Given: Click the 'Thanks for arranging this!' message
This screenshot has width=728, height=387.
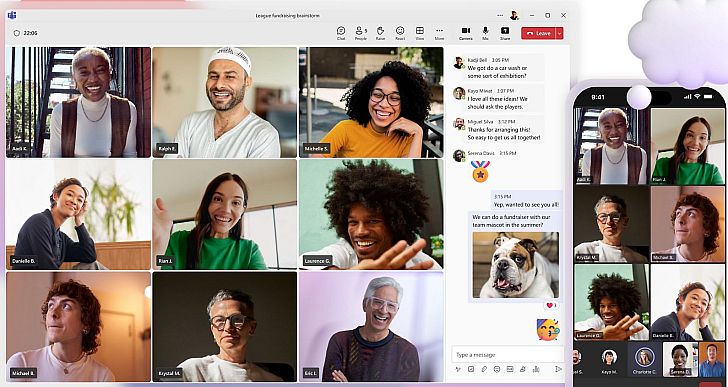Looking at the screenshot, I should [504, 134].
